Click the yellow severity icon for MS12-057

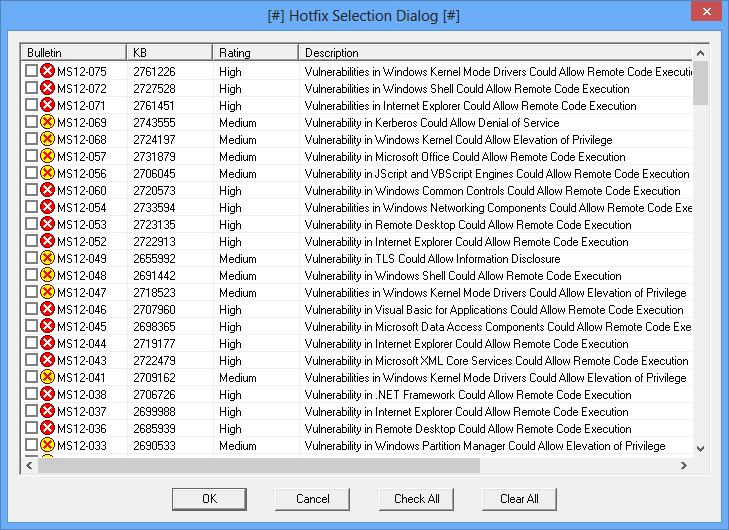tap(47, 156)
